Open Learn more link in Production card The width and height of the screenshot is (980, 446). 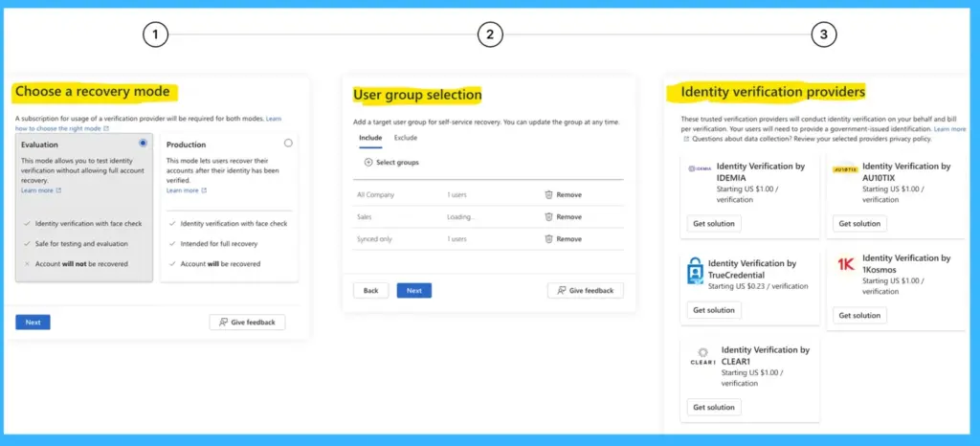[x=187, y=190]
